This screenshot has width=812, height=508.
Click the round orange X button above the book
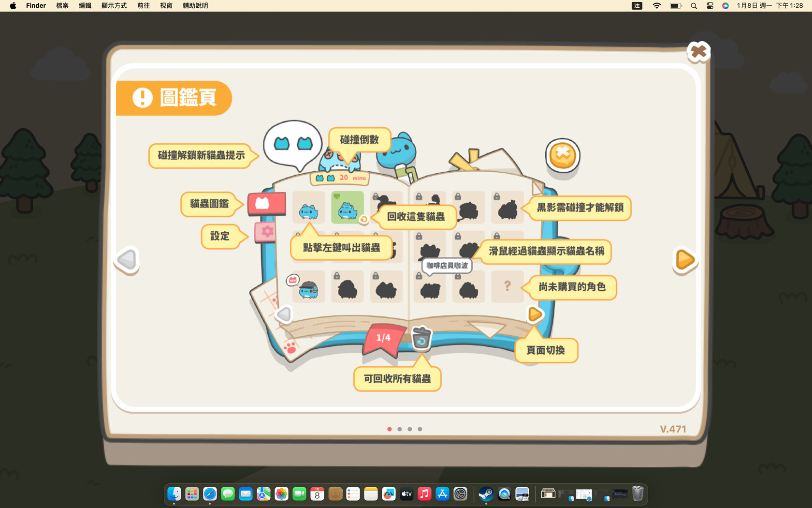pos(562,155)
